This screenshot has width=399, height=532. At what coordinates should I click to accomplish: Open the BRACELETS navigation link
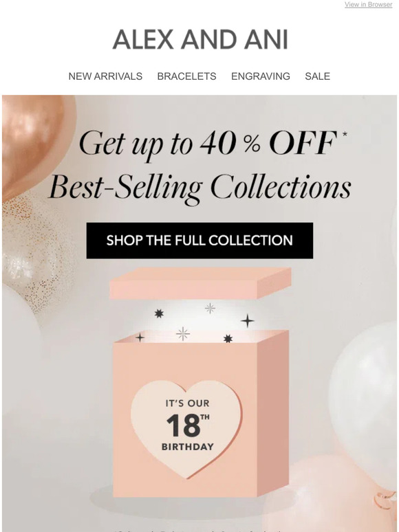(186, 76)
